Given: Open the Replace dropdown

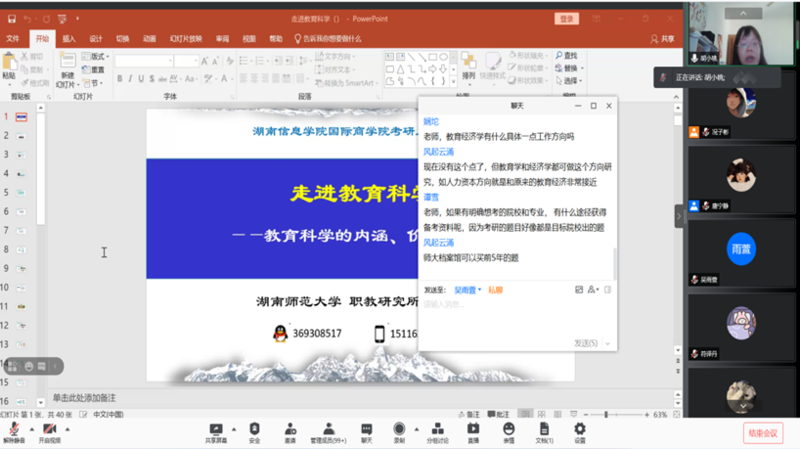Looking at the screenshot, I should (569, 68).
